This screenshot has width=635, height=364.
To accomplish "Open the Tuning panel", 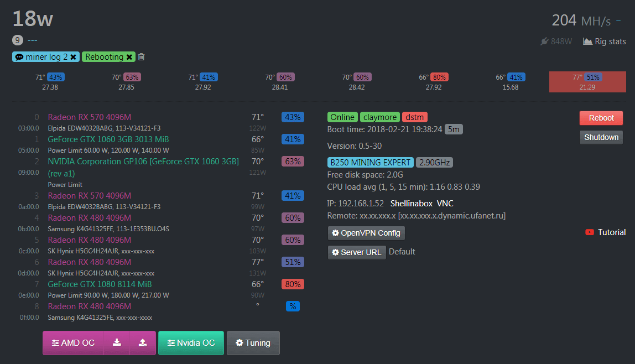I will 253,343.
